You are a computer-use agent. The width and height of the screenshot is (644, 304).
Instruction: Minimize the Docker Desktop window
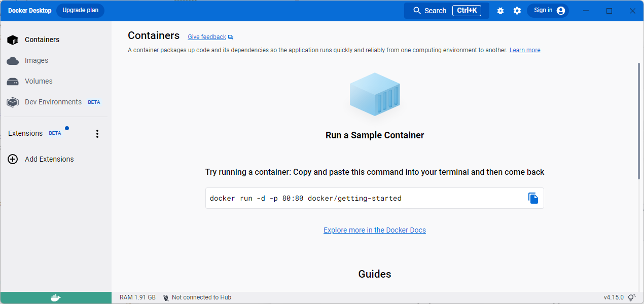tap(587, 11)
